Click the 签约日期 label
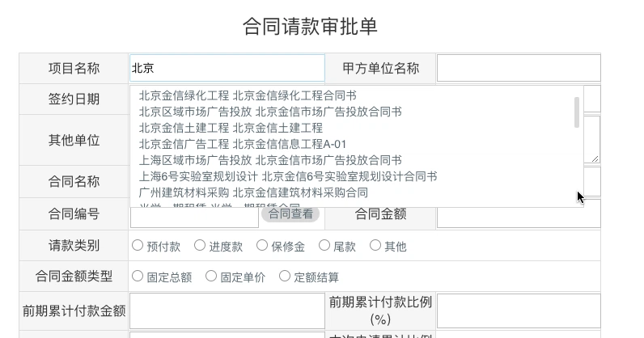Image resolution: width=644 pixels, height=338 pixels. point(74,99)
